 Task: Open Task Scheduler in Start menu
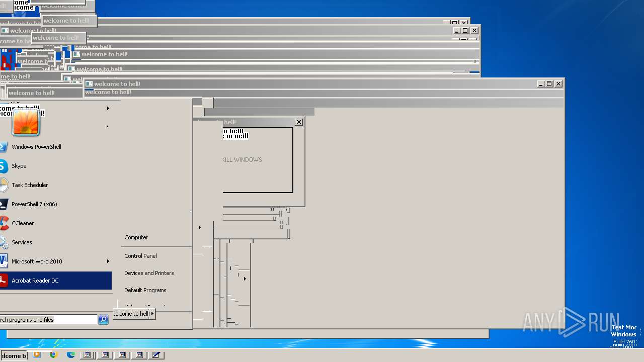pyautogui.click(x=55, y=185)
